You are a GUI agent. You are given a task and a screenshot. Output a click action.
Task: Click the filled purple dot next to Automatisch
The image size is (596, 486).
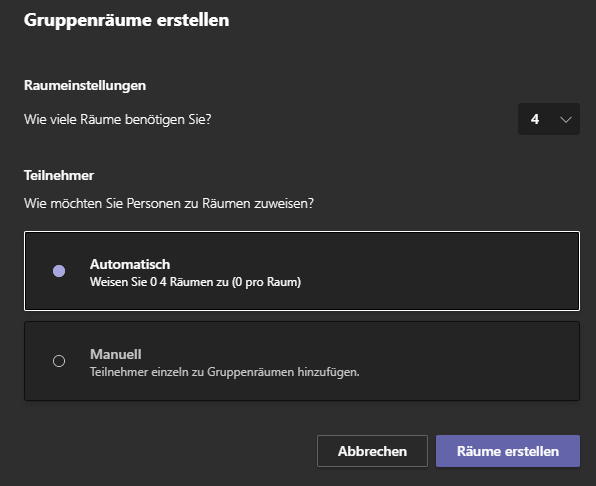pyautogui.click(x=59, y=271)
